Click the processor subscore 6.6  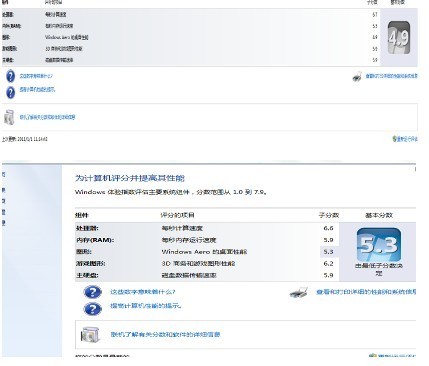coord(328,228)
